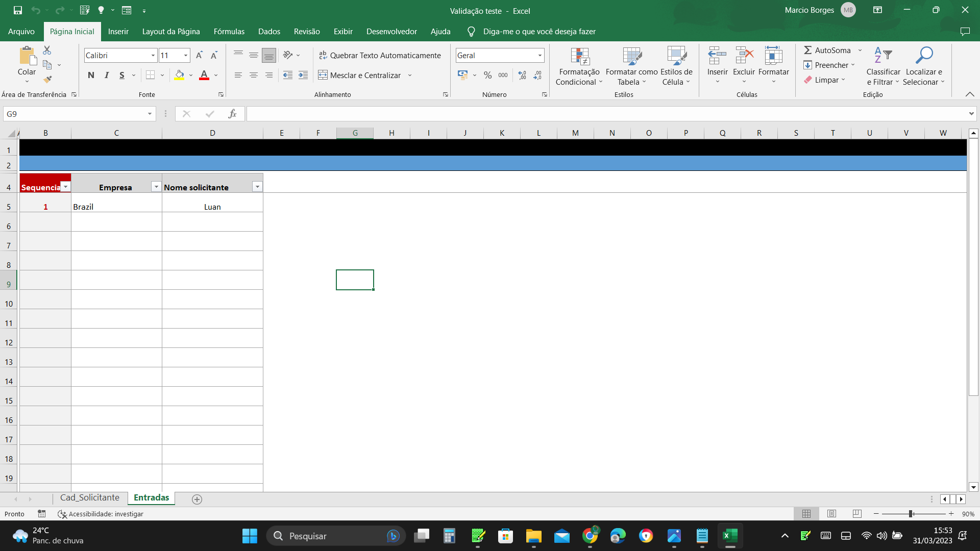Screen dimensions: 980x551
Task: Click the decrease decimal places icon
Action: 537,75
